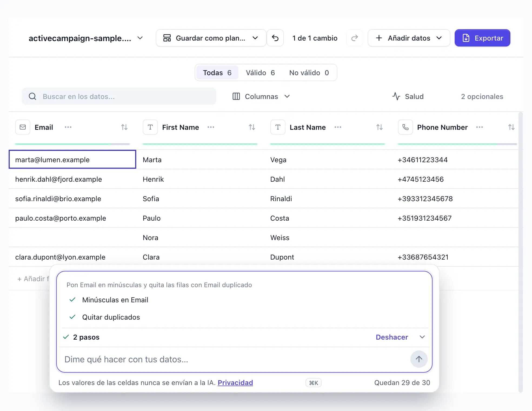Click the table vertical scrollbar
532x411 pixels.
(x=521, y=251)
